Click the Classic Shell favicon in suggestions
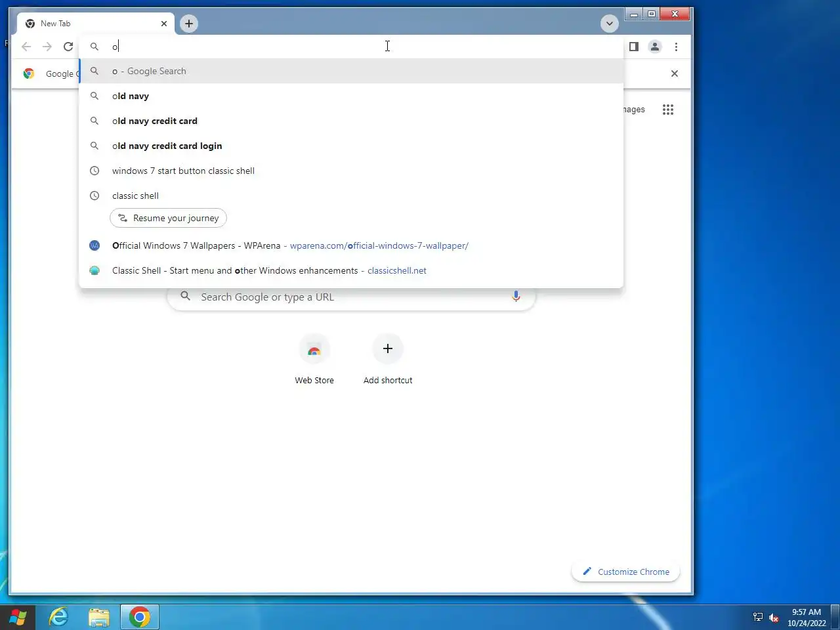The width and height of the screenshot is (840, 630). 94,270
